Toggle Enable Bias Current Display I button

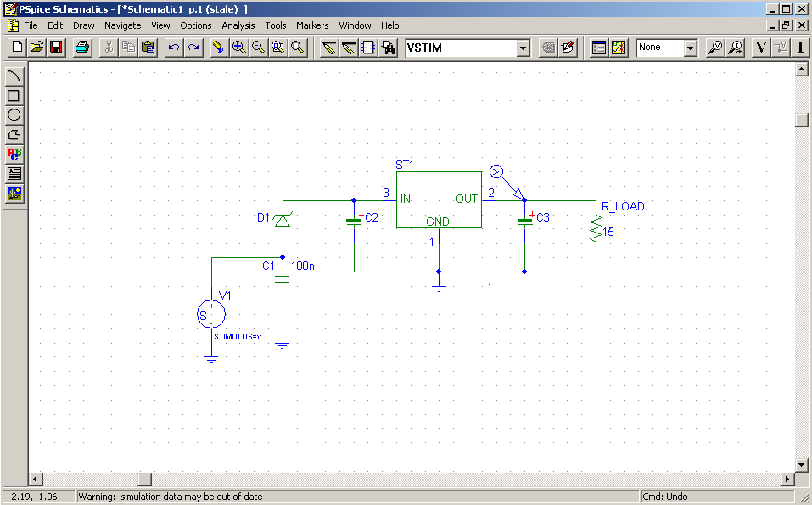[x=800, y=48]
